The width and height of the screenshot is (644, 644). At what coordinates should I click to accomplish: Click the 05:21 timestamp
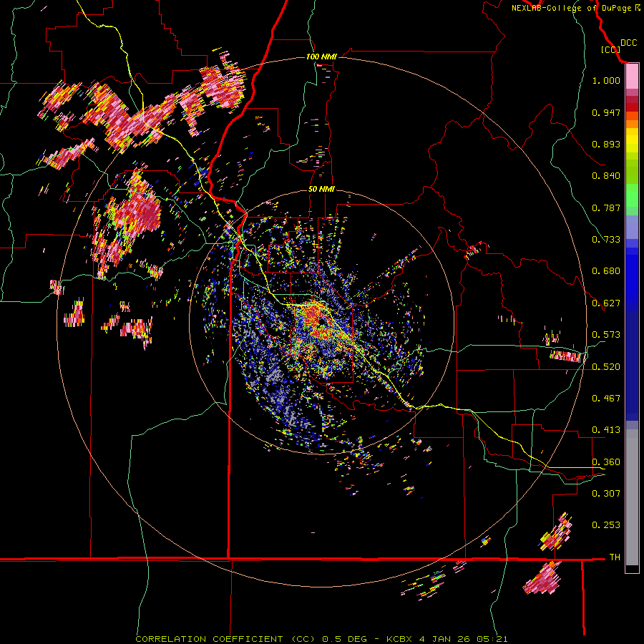pos(492,639)
